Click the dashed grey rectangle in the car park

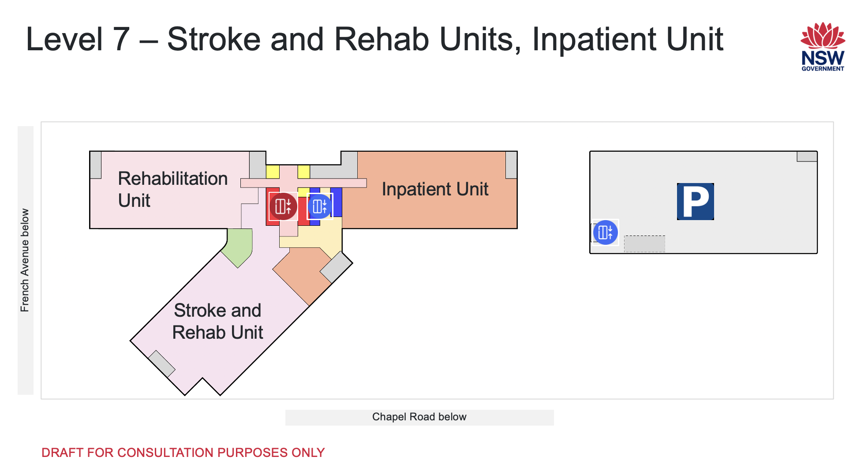click(644, 244)
